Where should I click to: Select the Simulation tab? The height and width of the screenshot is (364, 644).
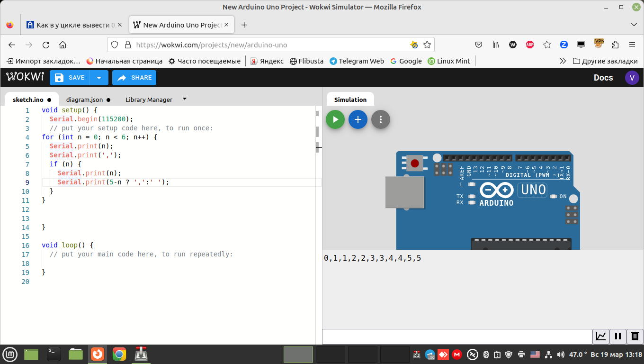(350, 100)
